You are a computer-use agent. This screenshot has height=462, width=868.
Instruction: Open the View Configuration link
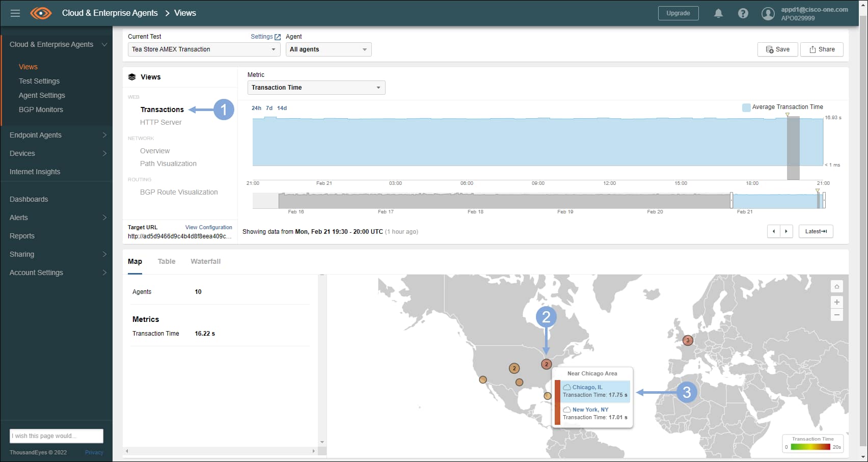pos(208,227)
